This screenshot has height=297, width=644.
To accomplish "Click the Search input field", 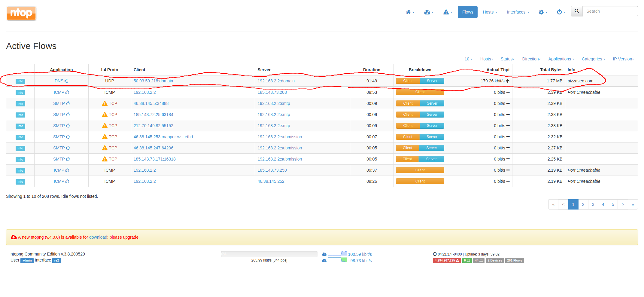I will coord(610,11).
